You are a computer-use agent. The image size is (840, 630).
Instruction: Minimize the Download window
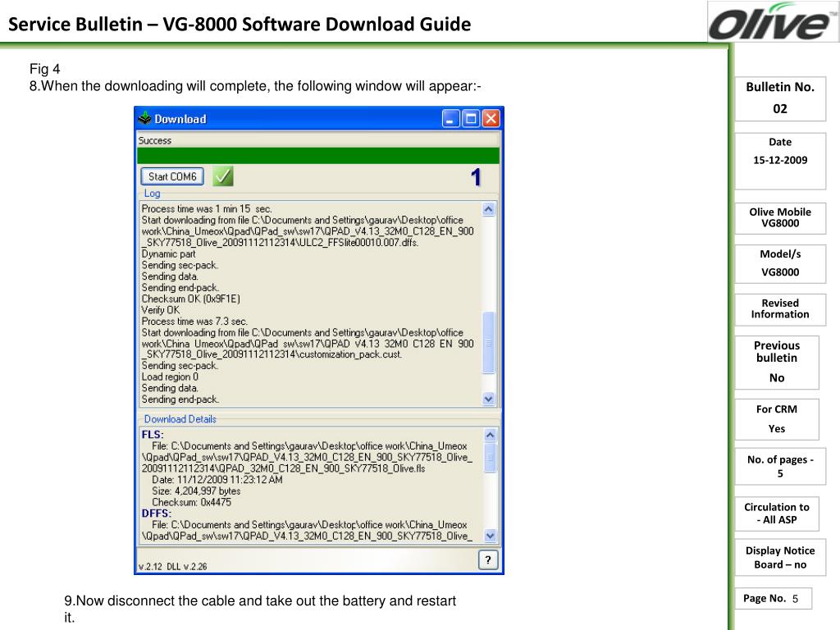coord(450,118)
